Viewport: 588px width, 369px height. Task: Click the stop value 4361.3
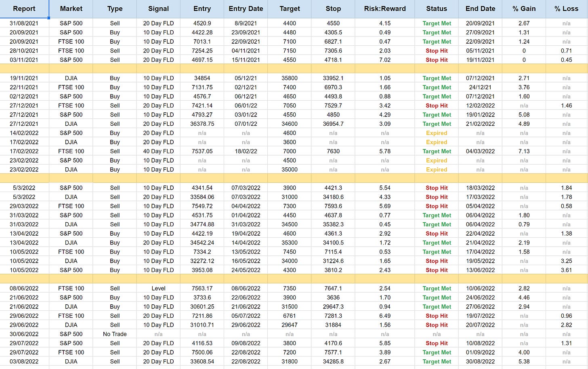(x=333, y=234)
